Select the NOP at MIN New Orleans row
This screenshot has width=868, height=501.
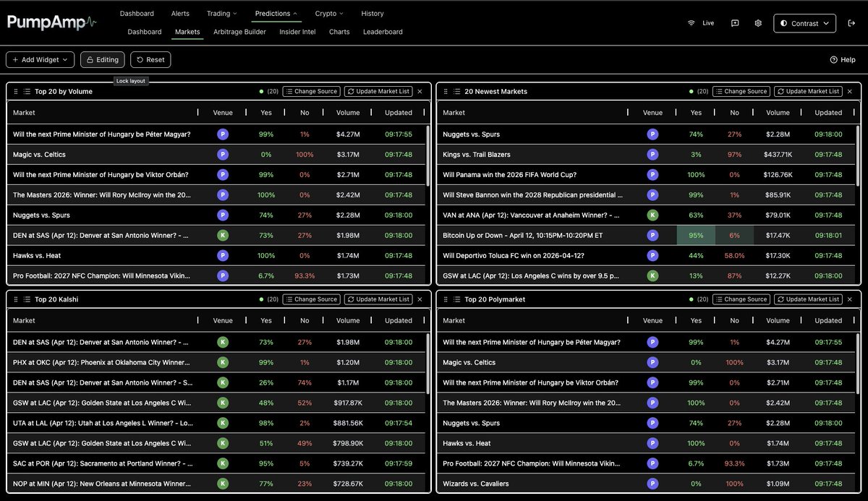coord(216,484)
